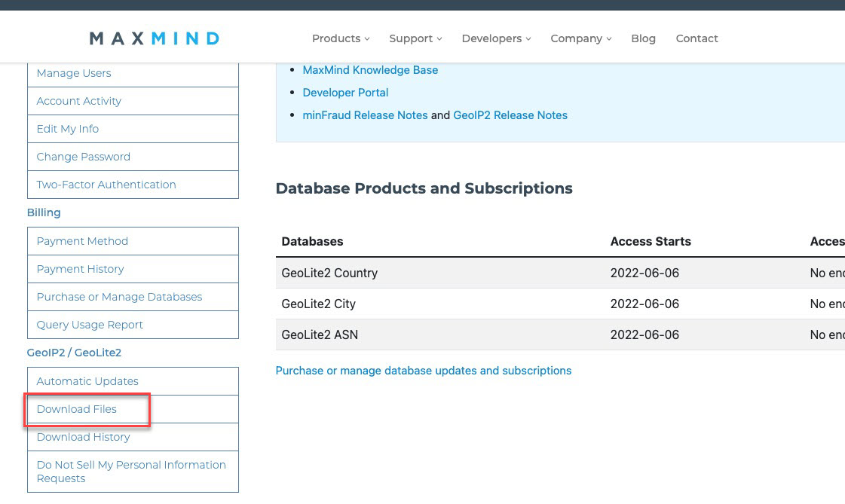Check your Account Activity
The image size is (845, 504).
click(79, 101)
